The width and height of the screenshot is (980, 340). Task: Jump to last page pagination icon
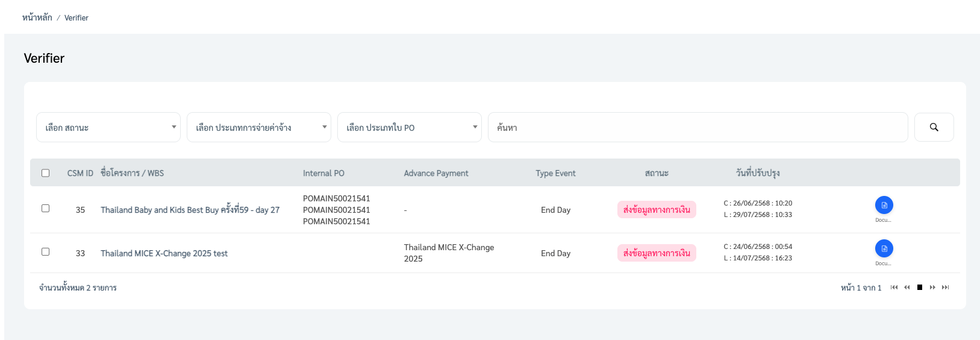coord(945,288)
